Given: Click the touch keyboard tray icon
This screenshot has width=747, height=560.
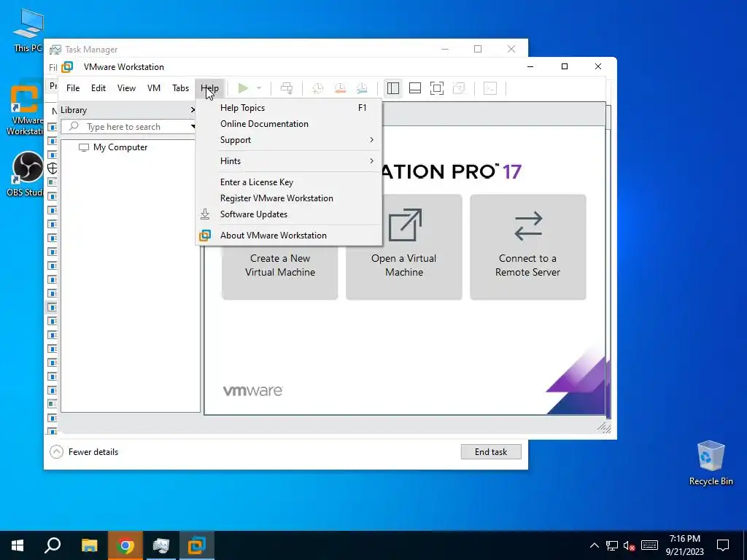Looking at the screenshot, I should (649, 545).
